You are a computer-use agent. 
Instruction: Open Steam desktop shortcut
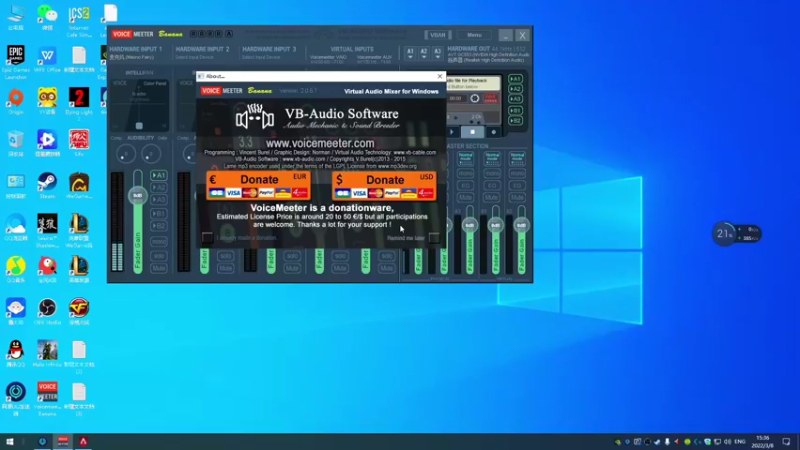point(47,186)
